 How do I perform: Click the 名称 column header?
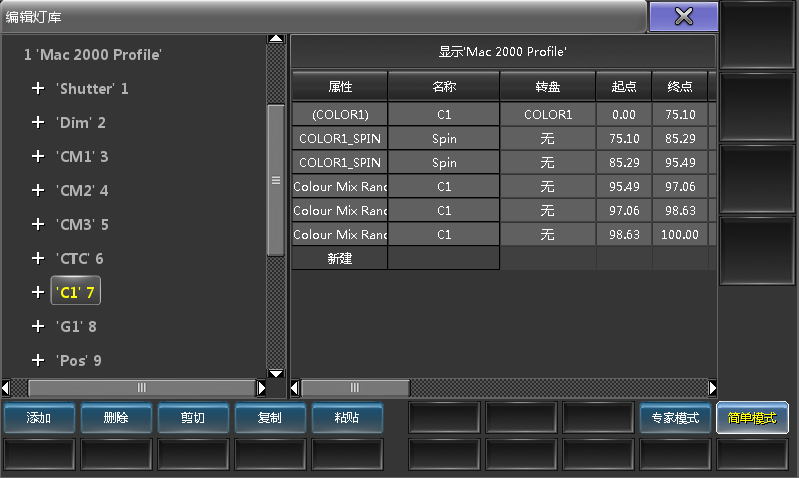click(x=444, y=87)
